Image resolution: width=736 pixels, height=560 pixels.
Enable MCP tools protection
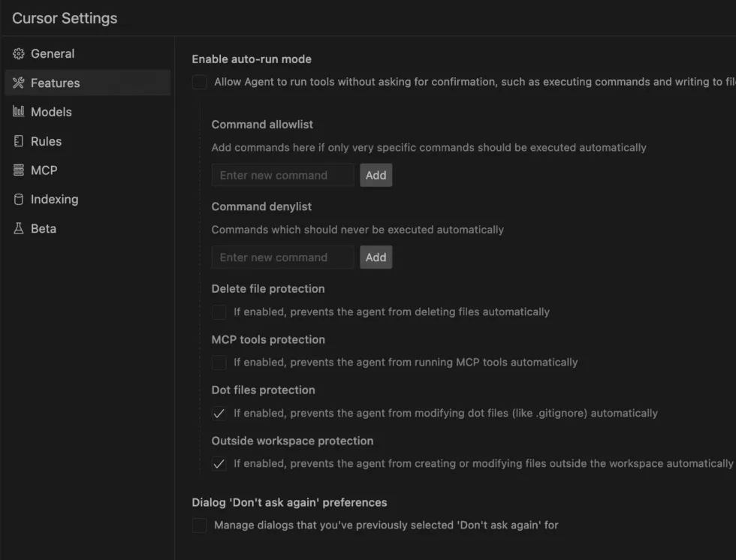click(x=219, y=362)
